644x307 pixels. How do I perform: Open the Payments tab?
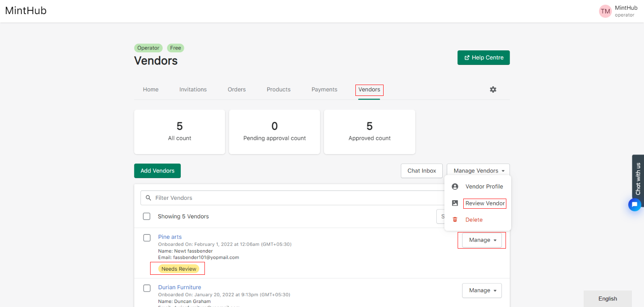(324, 89)
